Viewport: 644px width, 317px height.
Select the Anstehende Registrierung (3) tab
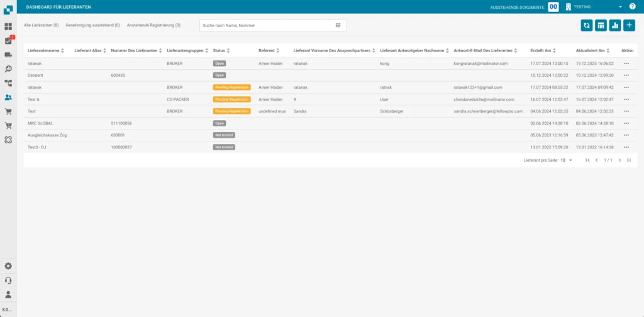tap(153, 25)
